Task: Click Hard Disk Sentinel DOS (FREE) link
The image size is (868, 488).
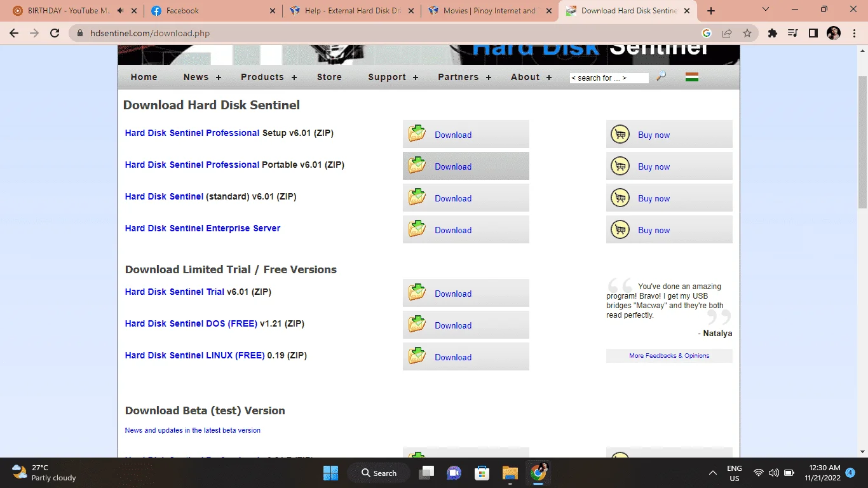Action: 191,323
